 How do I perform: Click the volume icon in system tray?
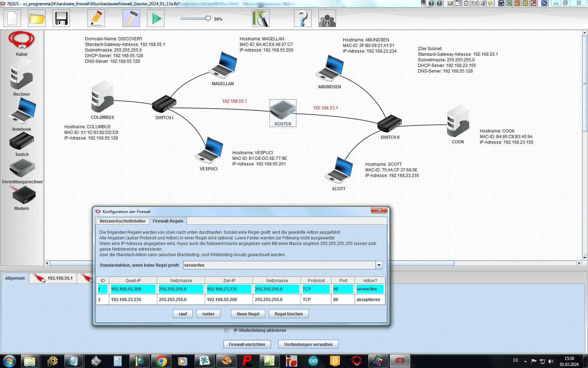click(x=551, y=361)
